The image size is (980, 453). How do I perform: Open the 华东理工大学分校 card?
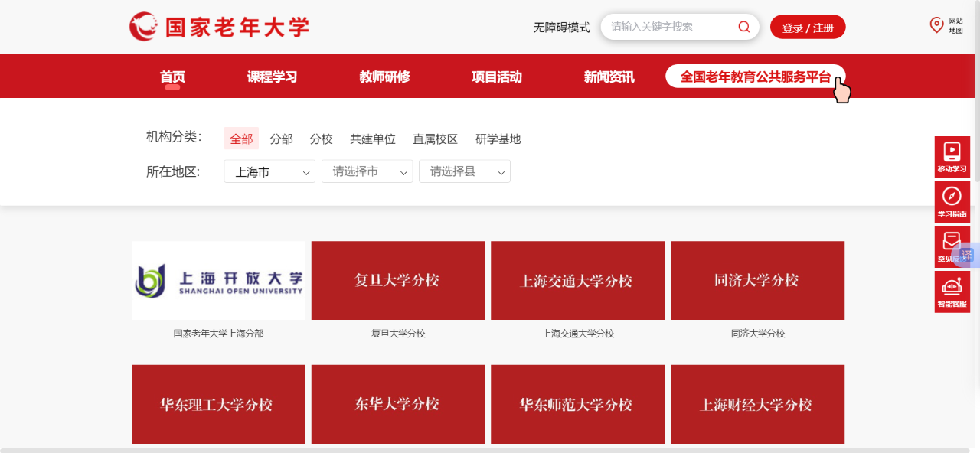click(x=218, y=404)
